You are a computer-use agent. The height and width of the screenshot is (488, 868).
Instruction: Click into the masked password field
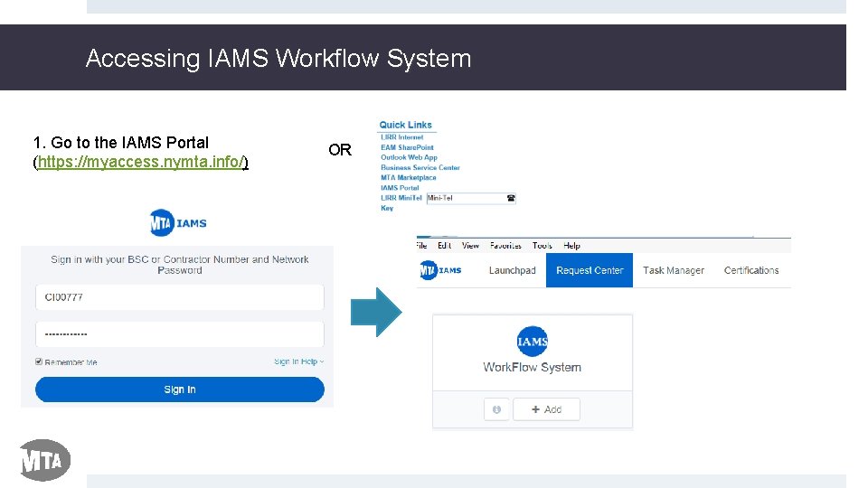tap(179, 334)
